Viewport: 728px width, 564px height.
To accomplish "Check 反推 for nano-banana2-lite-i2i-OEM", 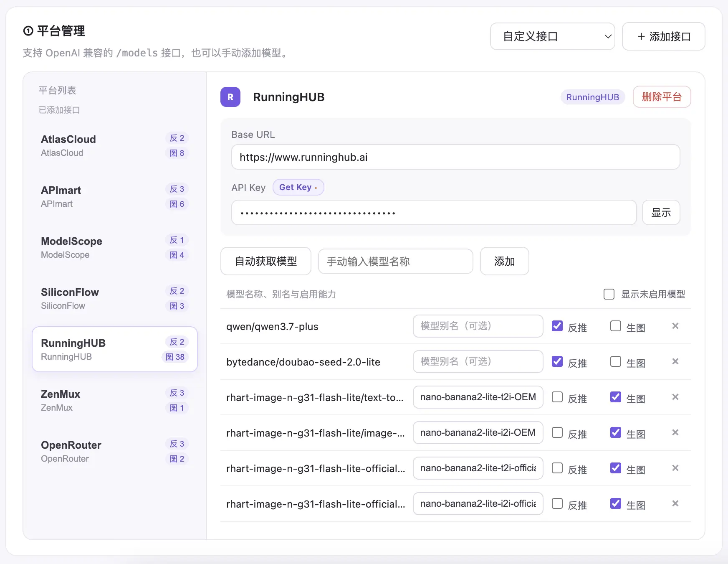I will click(557, 432).
